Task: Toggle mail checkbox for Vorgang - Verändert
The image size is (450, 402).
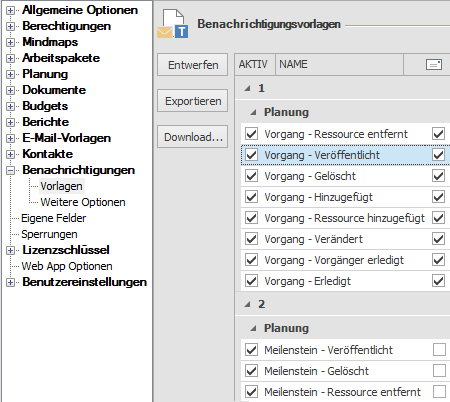Action: [439, 239]
